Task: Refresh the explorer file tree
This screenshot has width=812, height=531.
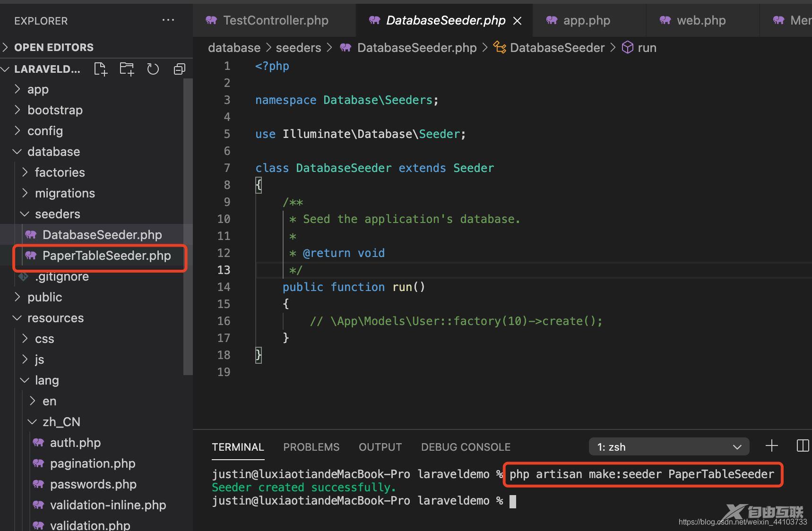Action: 153,69
